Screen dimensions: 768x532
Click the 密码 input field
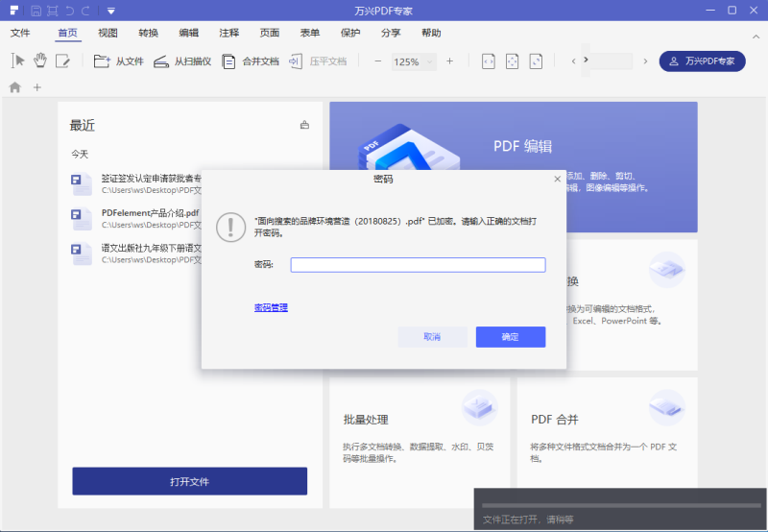pyautogui.click(x=418, y=265)
